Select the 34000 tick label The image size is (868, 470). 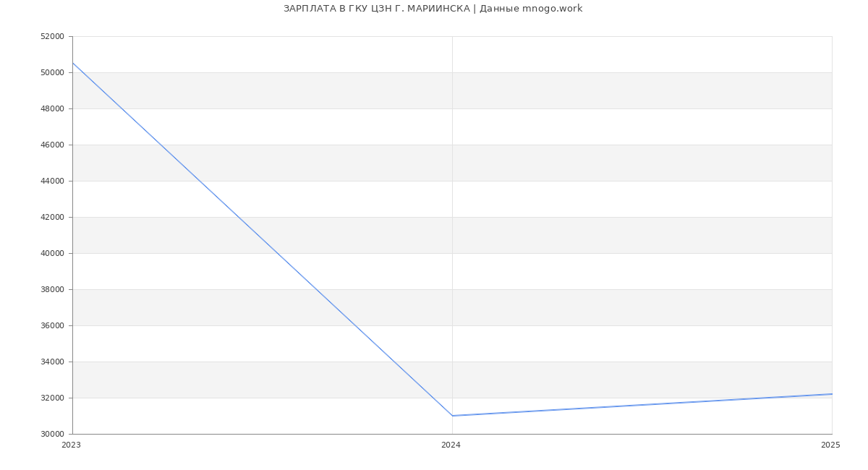coord(52,362)
